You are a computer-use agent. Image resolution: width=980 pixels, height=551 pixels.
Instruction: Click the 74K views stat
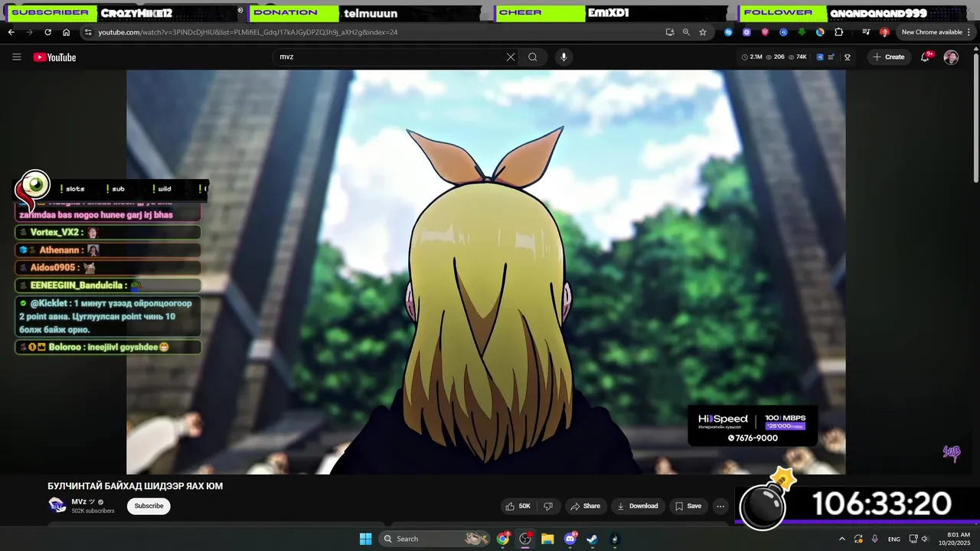coord(797,57)
